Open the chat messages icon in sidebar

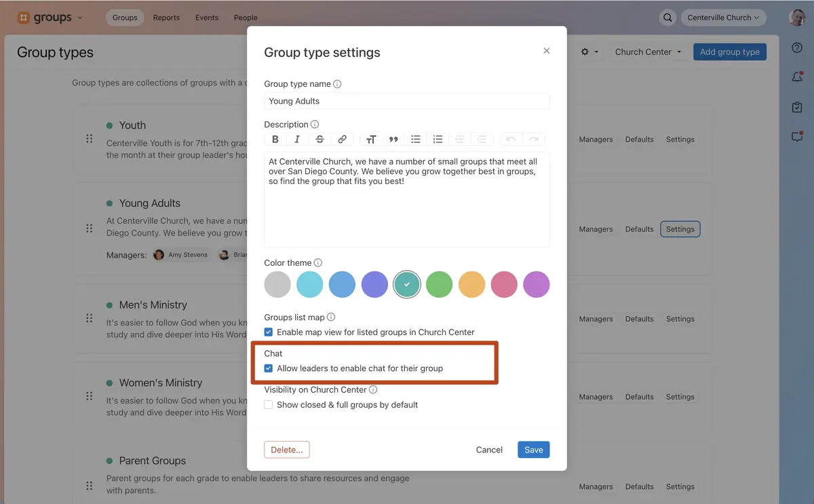click(x=797, y=136)
